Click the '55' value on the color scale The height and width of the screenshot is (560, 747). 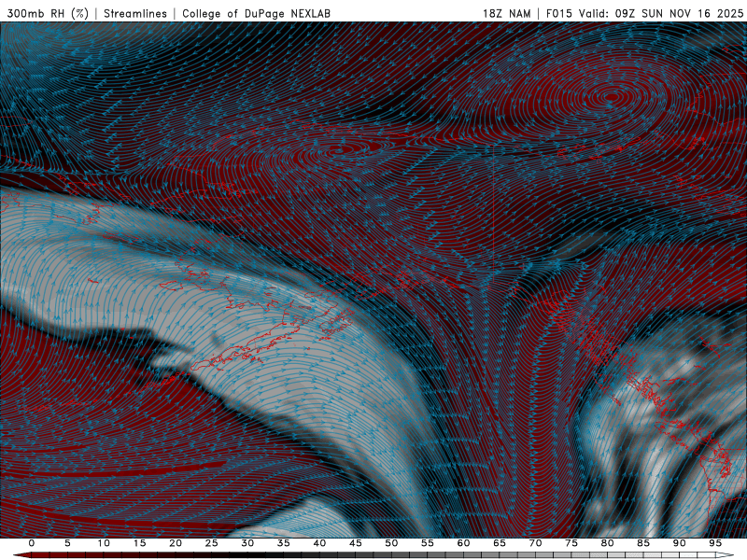428,543
